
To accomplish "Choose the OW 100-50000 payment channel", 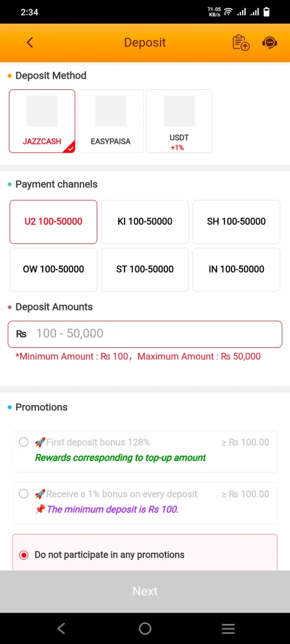I will pyautogui.click(x=53, y=269).
